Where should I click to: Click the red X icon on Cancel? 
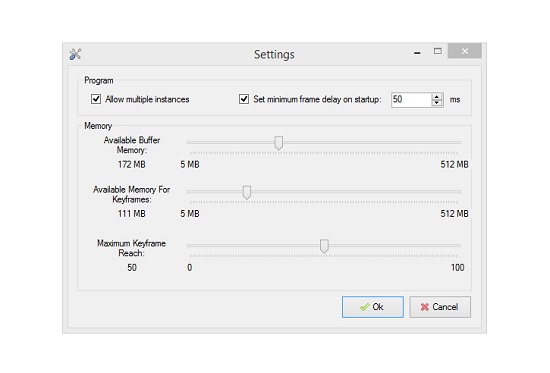coord(424,307)
